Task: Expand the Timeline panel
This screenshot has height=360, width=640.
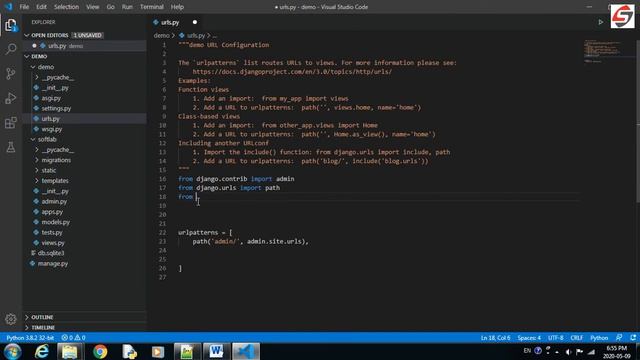Action: point(84,327)
